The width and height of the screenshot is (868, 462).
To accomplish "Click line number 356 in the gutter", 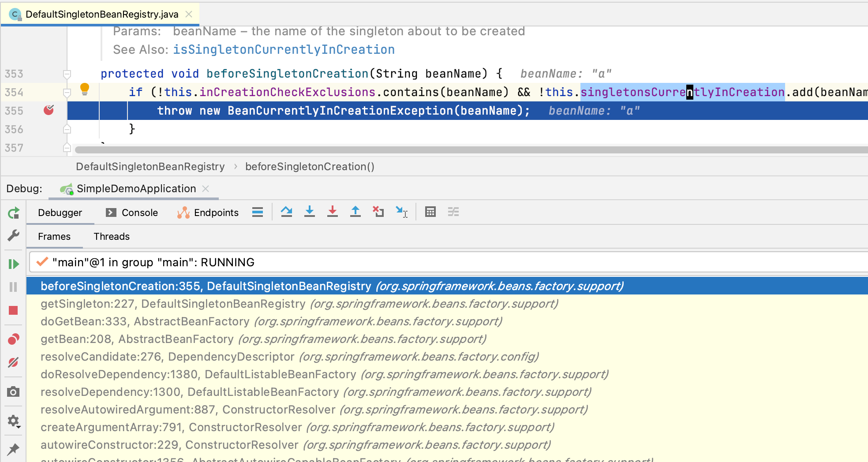I will [14, 130].
